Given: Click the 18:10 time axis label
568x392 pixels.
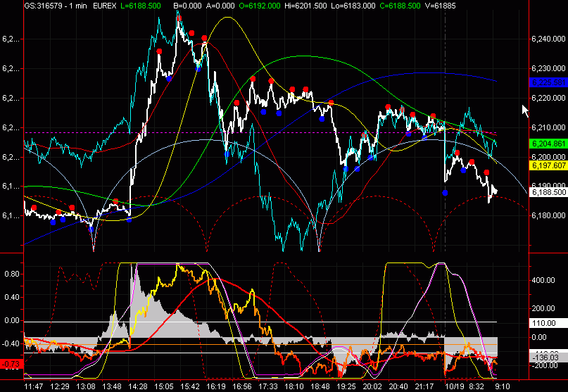Looking at the screenshot, I should [x=294, y=386].
